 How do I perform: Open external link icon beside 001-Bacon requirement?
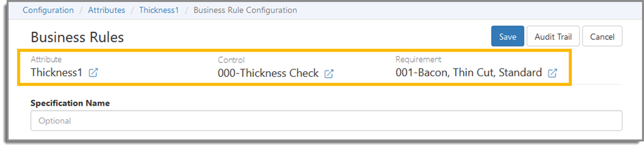553,73
